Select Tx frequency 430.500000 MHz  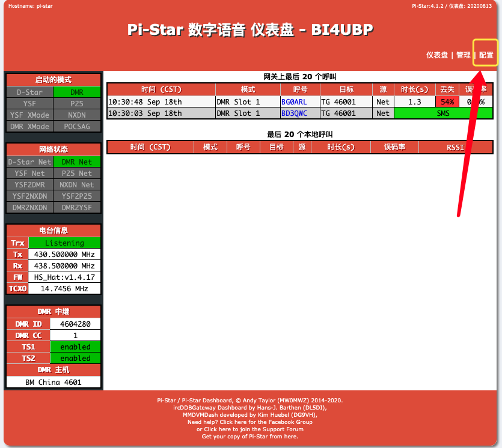tap(64, 255)
